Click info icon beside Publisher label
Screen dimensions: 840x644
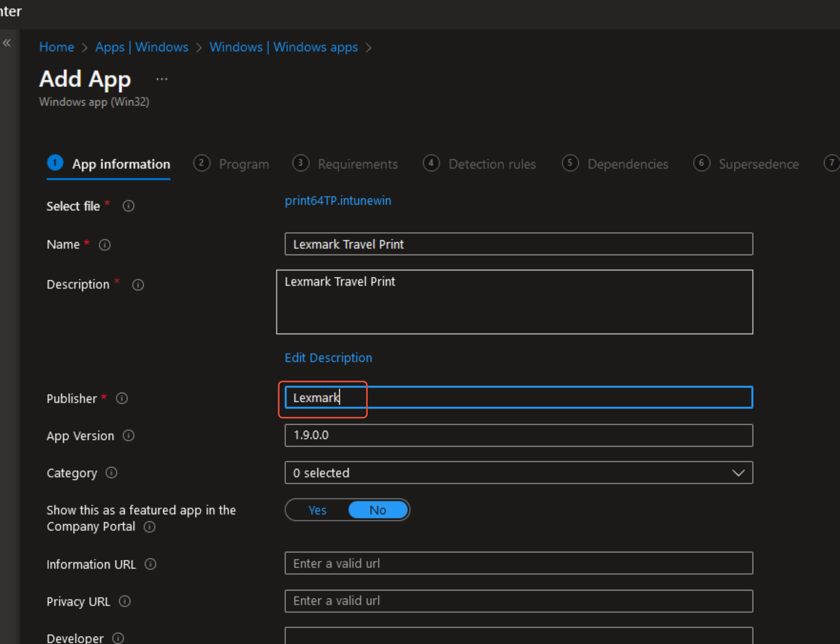click(x=122, y=398)
